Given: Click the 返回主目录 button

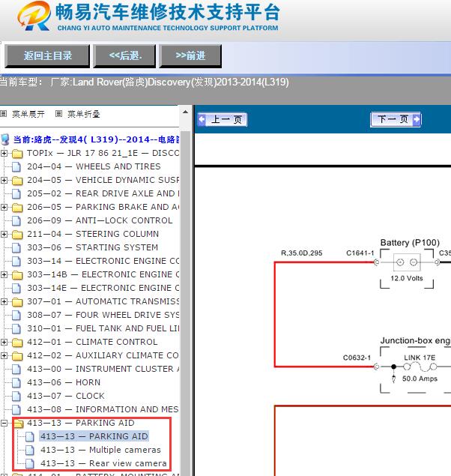Looking at the screenshot, I should pyautogui.click(x=47, y=56).
